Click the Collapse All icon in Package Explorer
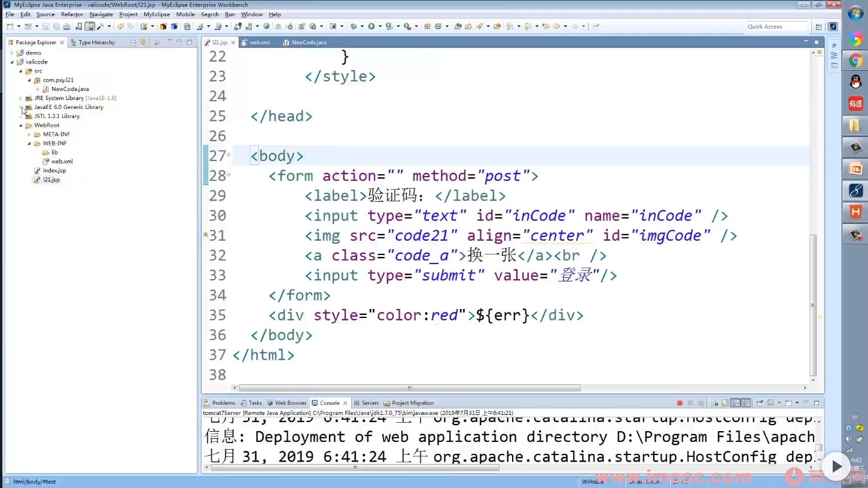Viewport: 868px width, 488px height. tap(133, 43)
